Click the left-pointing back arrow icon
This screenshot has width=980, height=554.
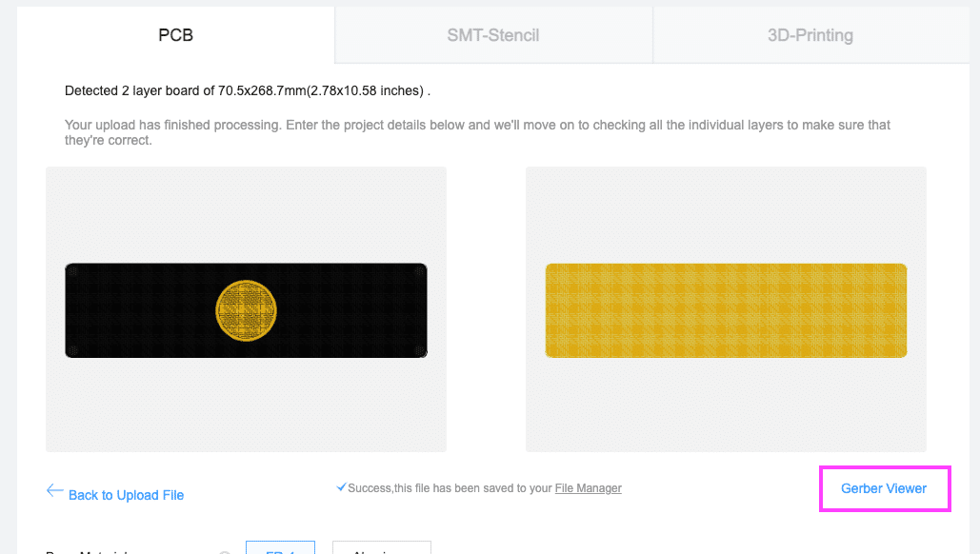pos(54,491)
